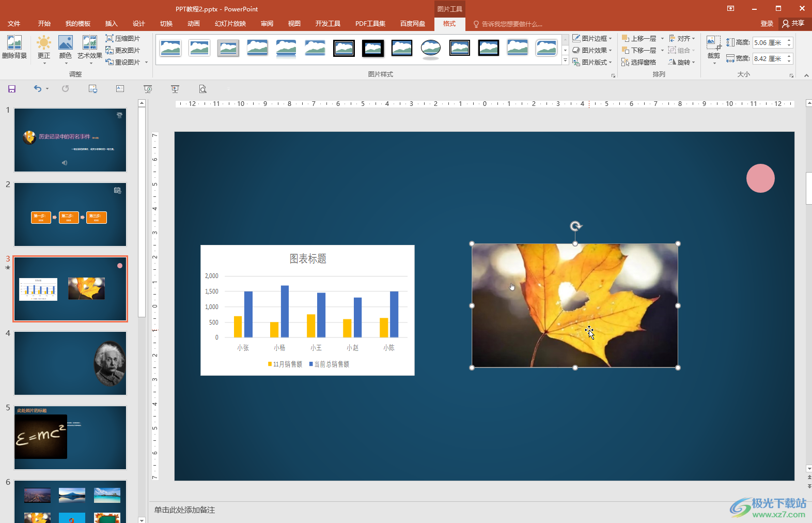Click the chart title 图表标题
812x523 pixels.
(308, 258)
